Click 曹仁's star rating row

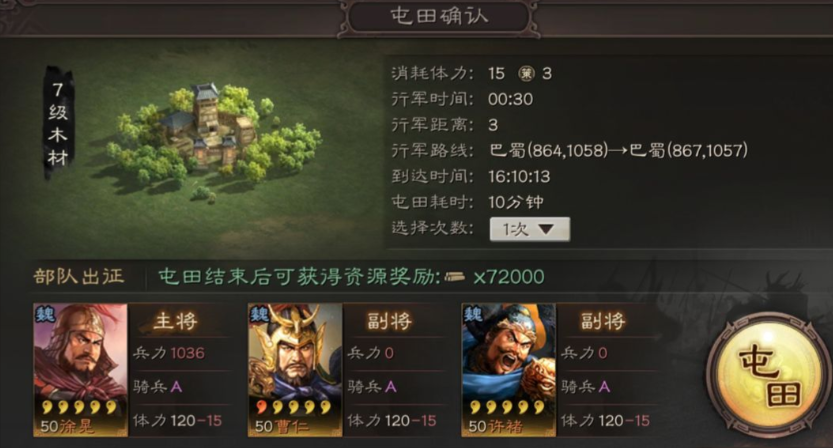294,408
